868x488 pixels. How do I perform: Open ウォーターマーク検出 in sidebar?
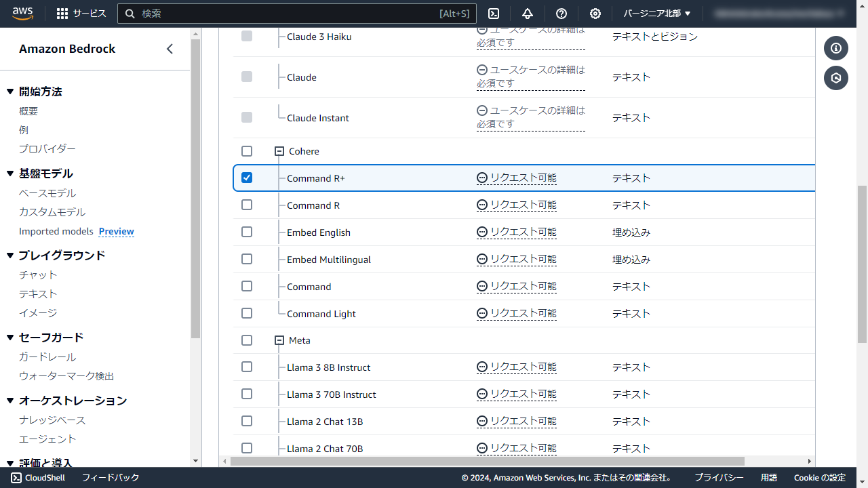pos(66,375)
